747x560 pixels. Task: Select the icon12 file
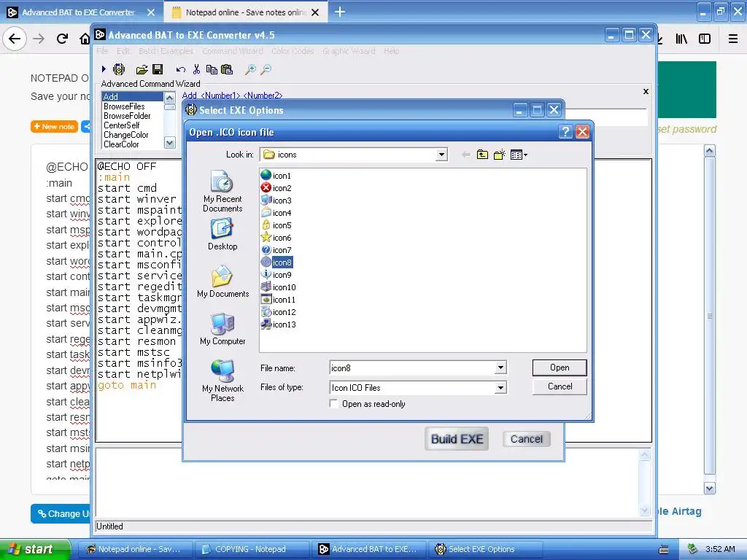(x=278, y=312)
